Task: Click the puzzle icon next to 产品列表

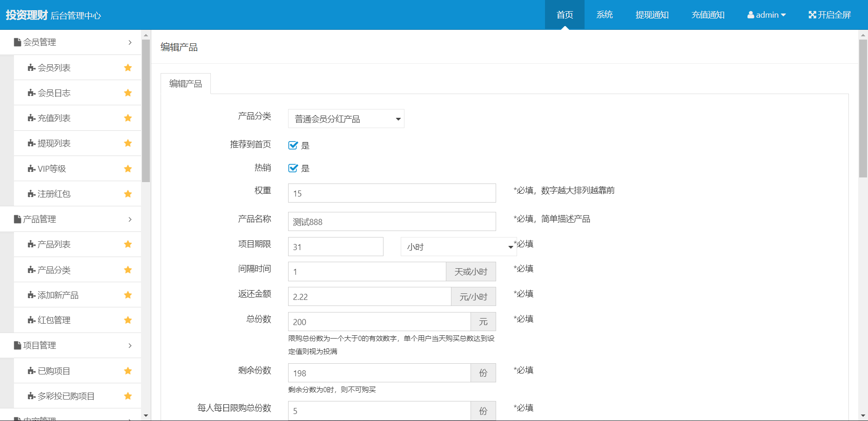Action: (x=32, y=244)
